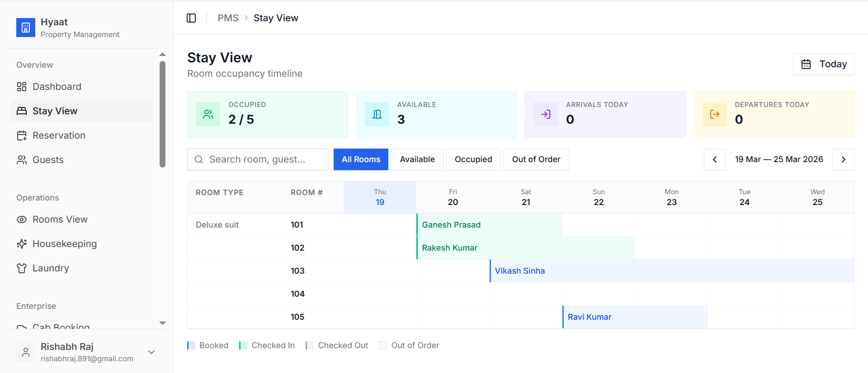This screenshot has width=868, height=373.
Task: Click the Guests people icon
Action: click(x=22, y=160)
